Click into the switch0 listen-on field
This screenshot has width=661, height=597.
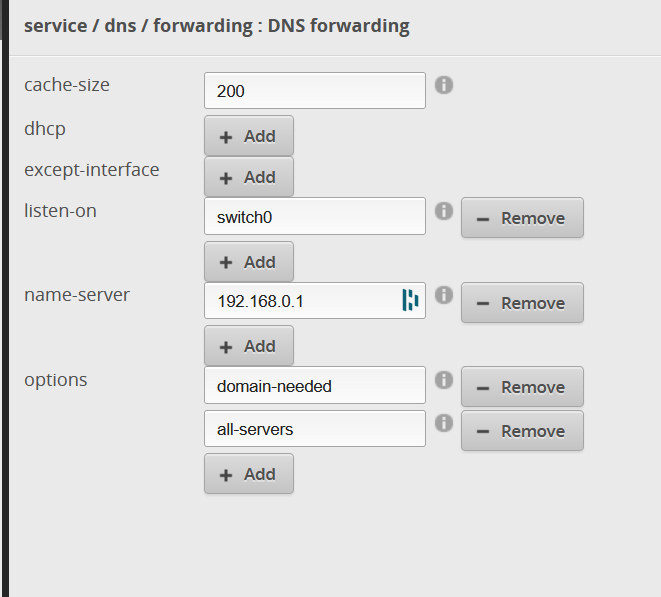(314, 216)
